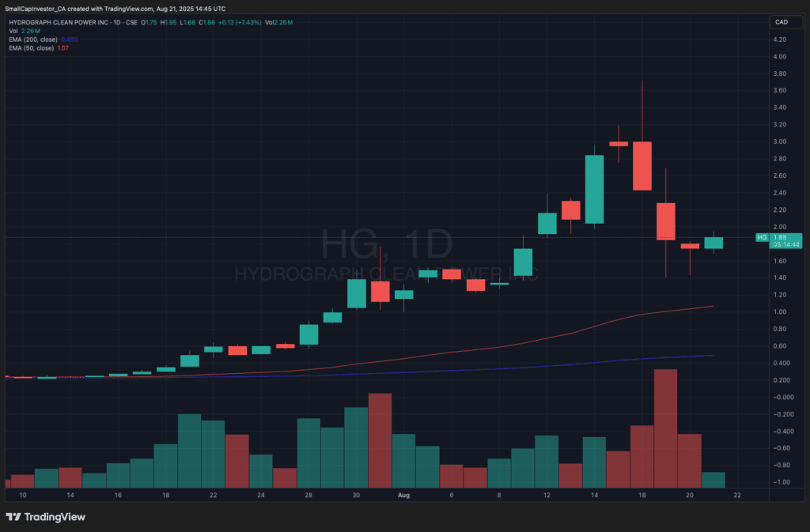Image resolution: width=810 pixels, height=532 pixels.
Task: Click the 2.40 price axis label
Action: pyautogui.click(x=779, y=192)
